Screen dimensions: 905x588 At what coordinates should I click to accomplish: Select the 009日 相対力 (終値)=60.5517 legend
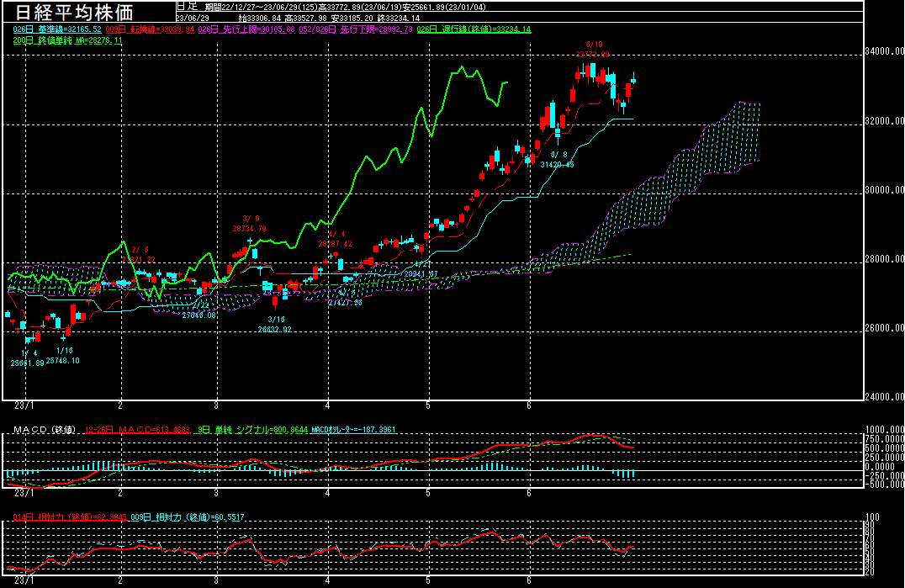coord(188,517)
